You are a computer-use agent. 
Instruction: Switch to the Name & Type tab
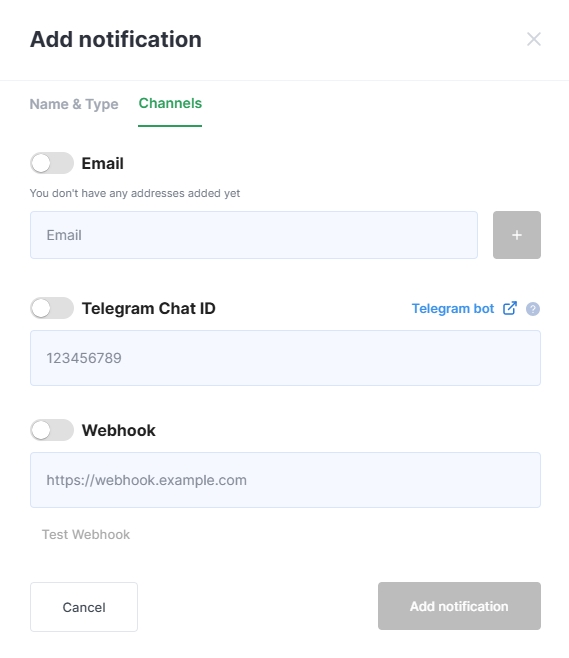tap(74, 104)
